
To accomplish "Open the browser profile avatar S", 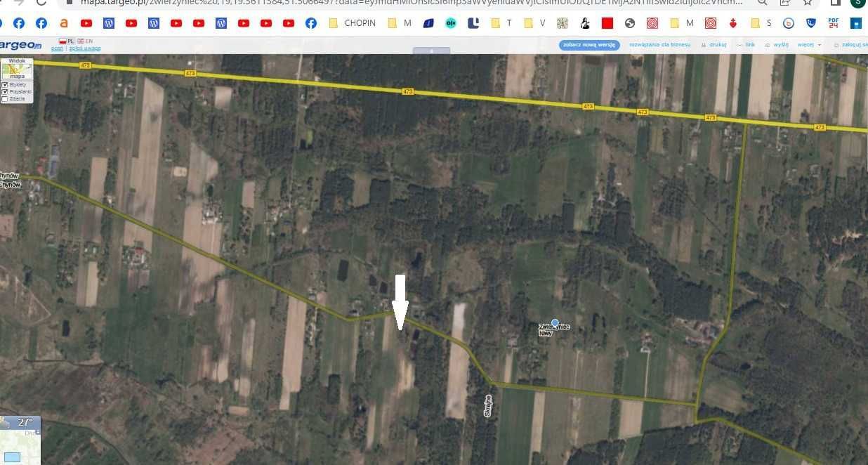I will click(857, 2).
